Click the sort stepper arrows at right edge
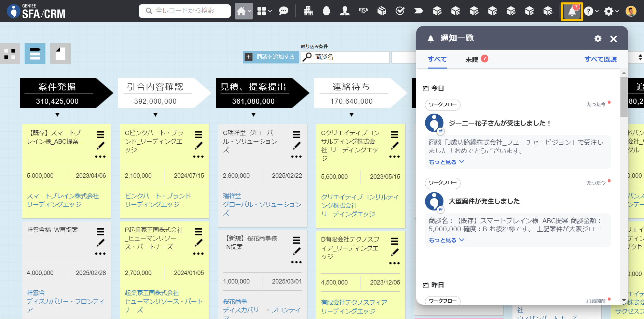644x319 pixels. [640, 57]
